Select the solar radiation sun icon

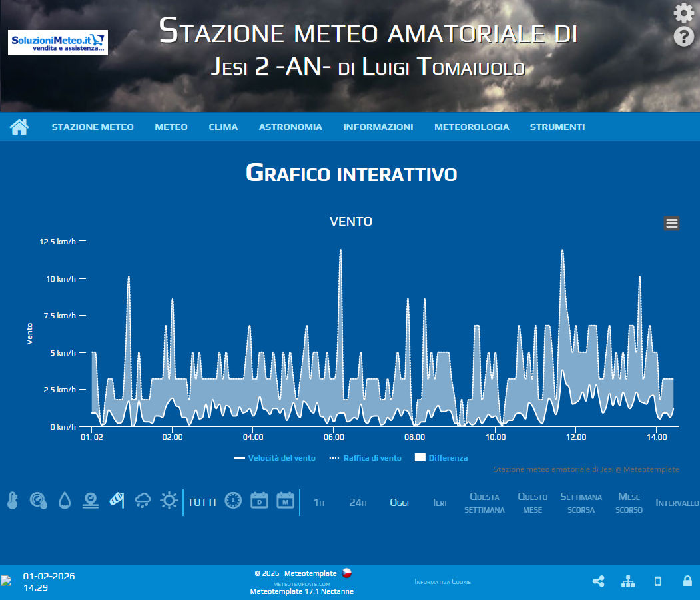[169, 501]
